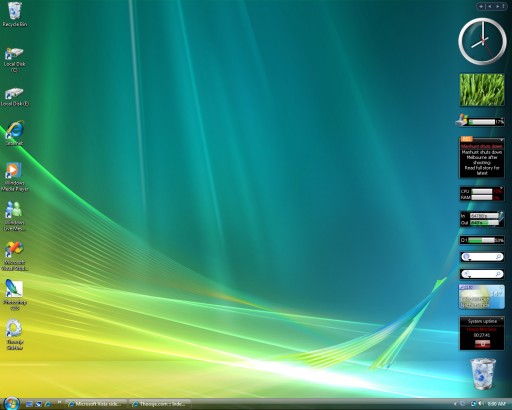Click the RAM usage bar
Screen dimensions: 512x410
click(482, 198)
